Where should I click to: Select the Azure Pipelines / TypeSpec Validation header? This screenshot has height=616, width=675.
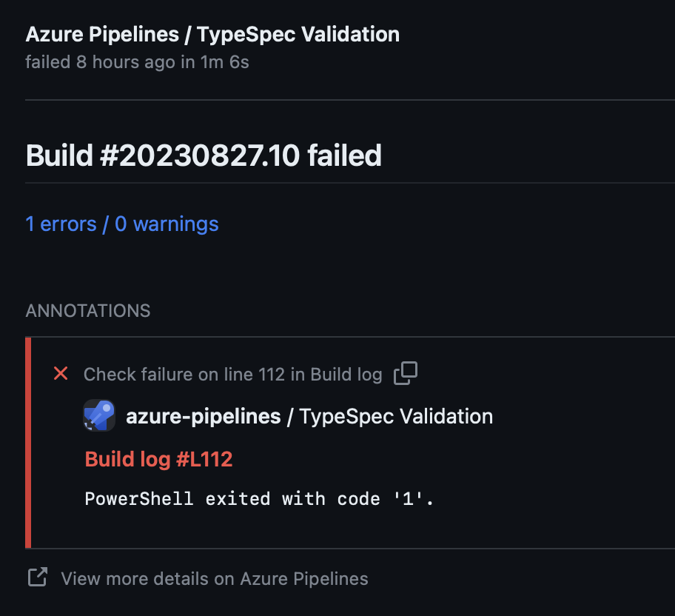212,34
